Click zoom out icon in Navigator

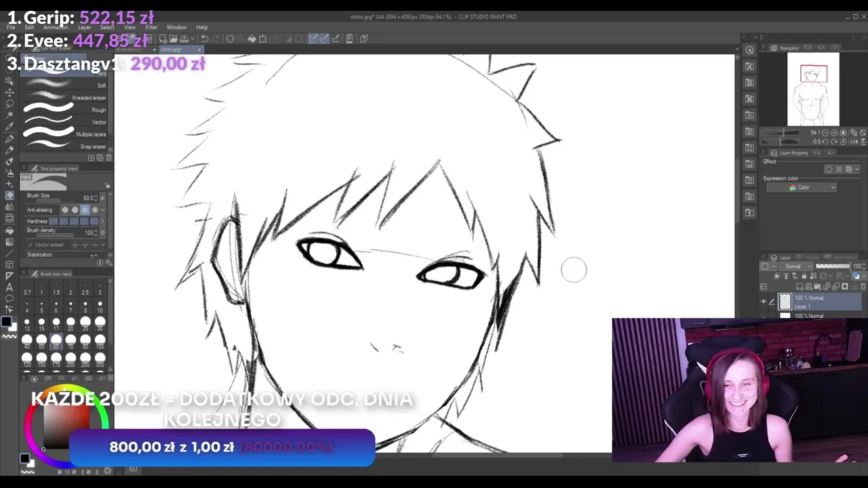click(x=825, y=133)
